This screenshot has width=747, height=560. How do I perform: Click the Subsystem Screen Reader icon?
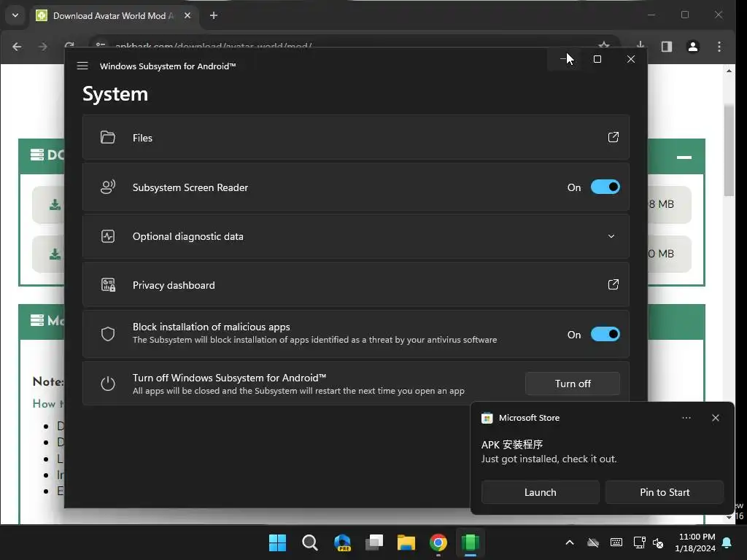click(108, 187)
